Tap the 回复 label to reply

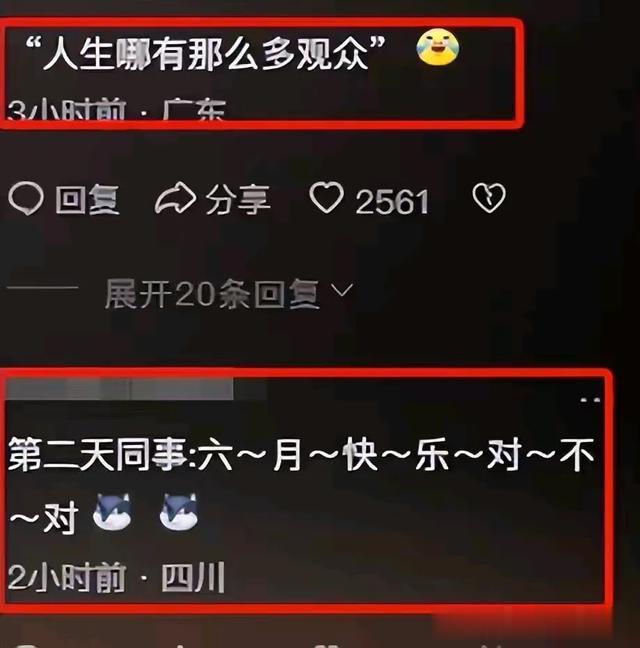[87, 200]
